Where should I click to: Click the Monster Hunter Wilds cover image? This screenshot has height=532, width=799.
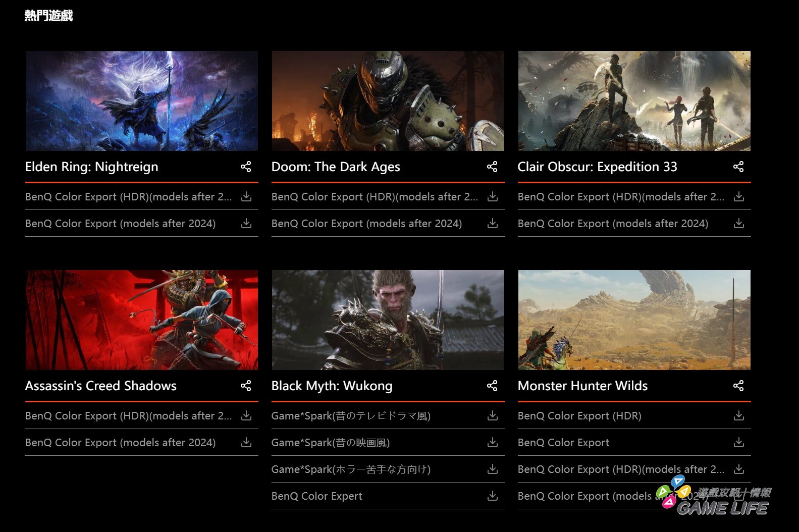[x=634, y=320]
